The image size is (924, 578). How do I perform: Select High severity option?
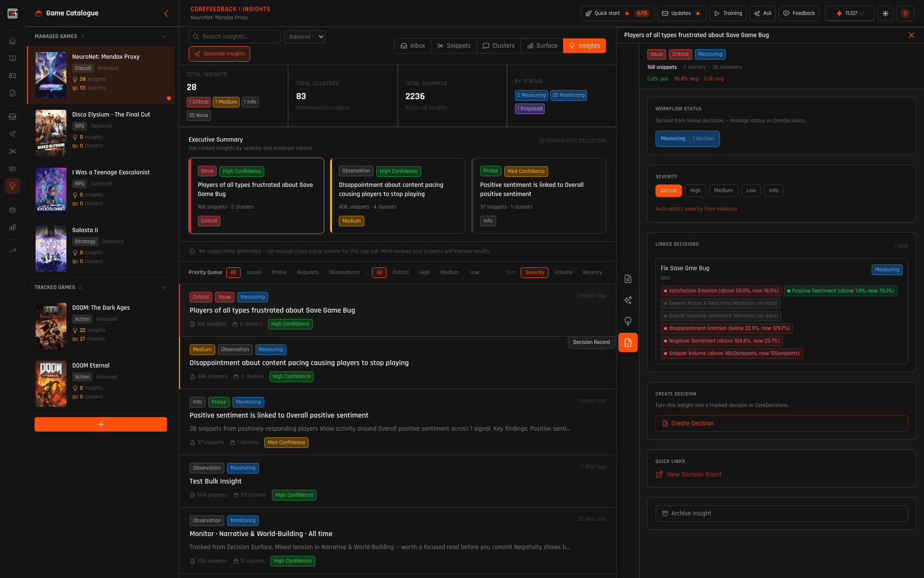tap(695, 191)
